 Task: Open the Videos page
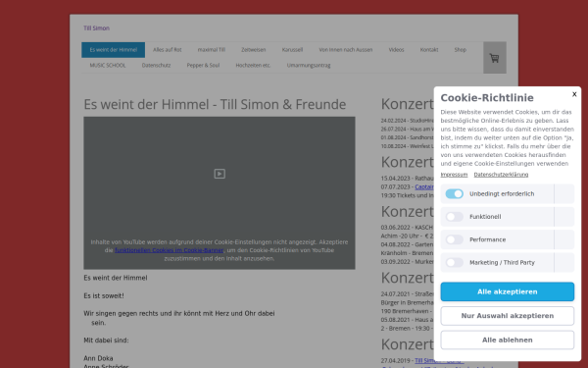point(396,50)
